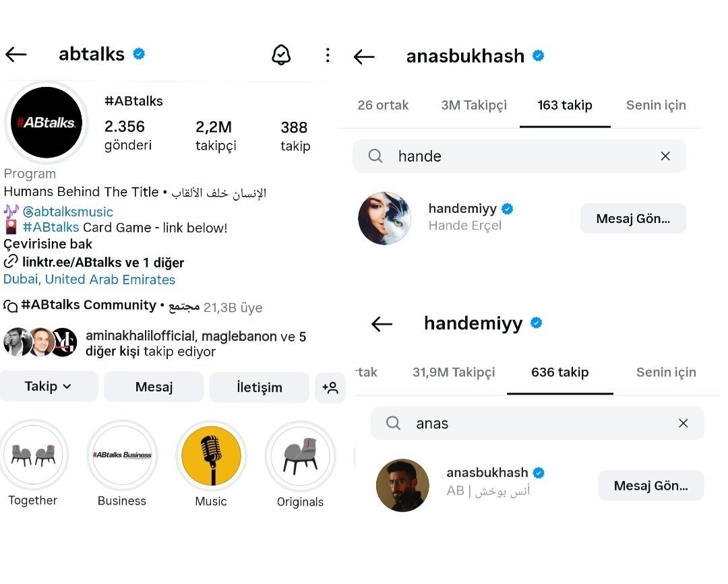Viewport: 728px width, 584px height.
Task: Switch to the 3M Takipçi tab
Action: coord(474,105)
